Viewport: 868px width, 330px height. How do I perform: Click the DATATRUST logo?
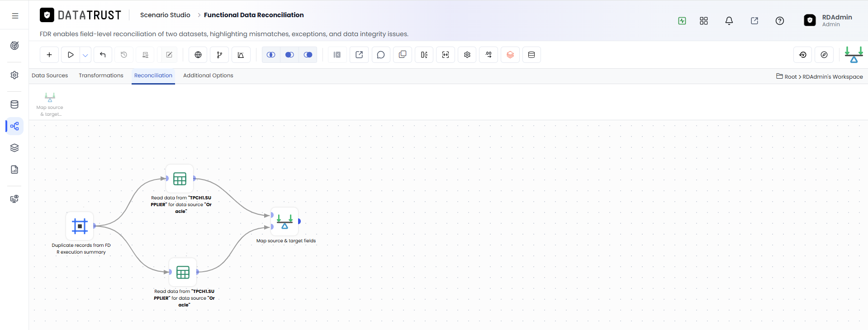(81, 15)
